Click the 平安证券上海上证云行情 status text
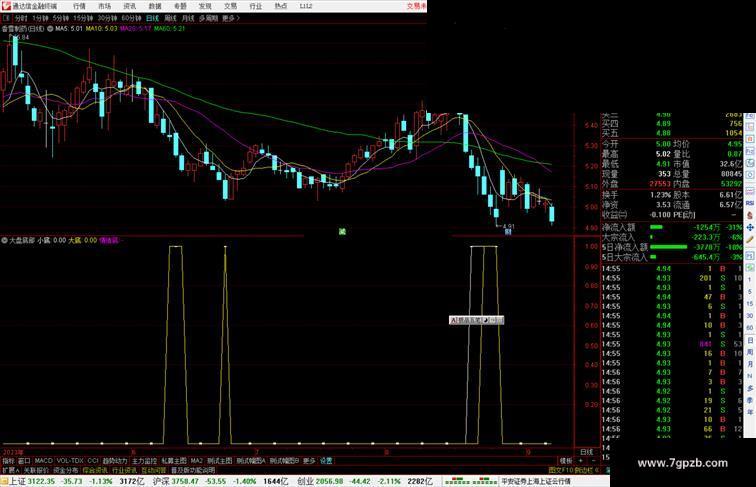The height and width of the screenshot is (487, 756). [535, 481]
